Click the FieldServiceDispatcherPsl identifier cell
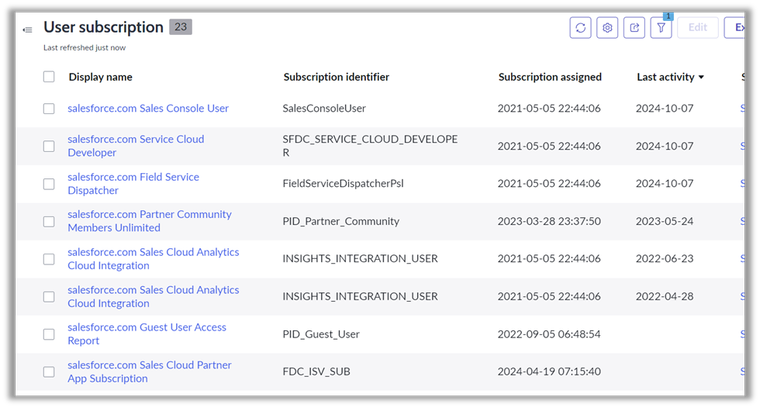 [x=343, y=184]
